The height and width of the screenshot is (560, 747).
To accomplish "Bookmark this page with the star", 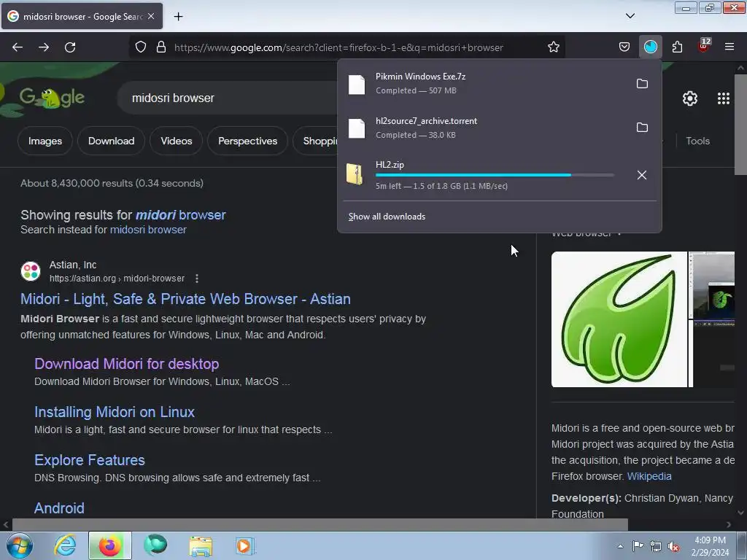I will 553,47.
